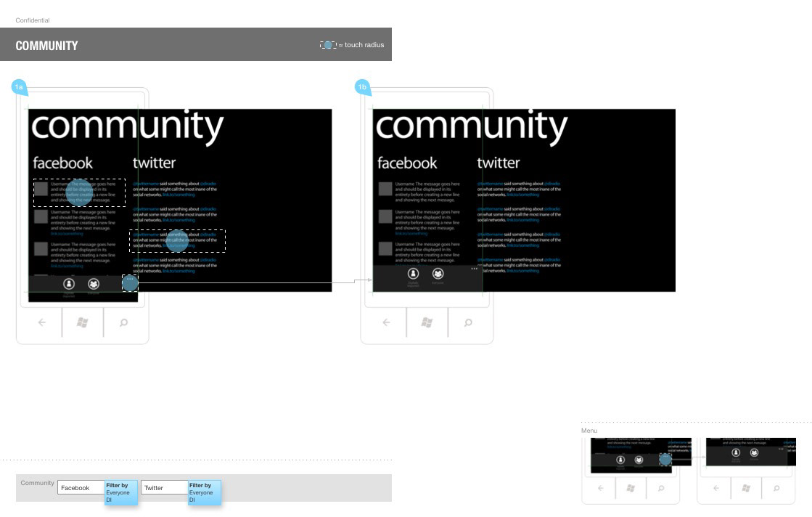Tap the ellipsis app-bar button in screen 1a
Viewport: 812px width, 517px height.
coord(130,283)
